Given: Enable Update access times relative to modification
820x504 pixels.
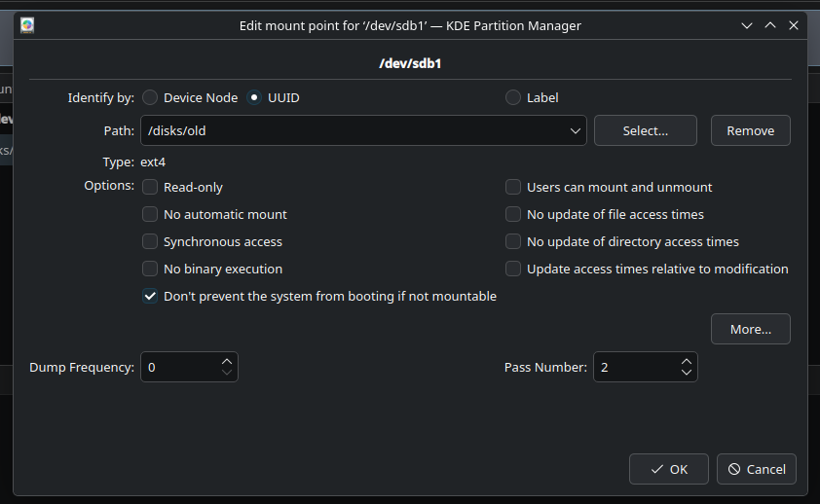Looking at the screenshot, I should coord(513,269).
